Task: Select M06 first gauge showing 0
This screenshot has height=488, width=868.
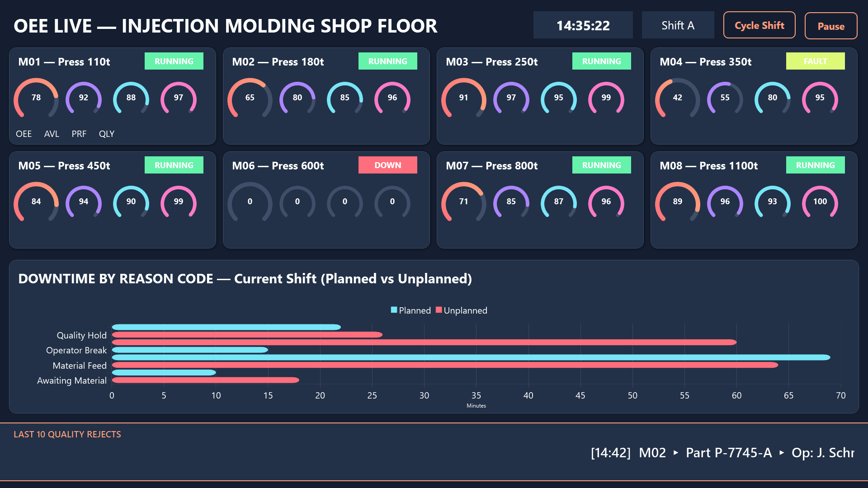Action: point(250,202)
